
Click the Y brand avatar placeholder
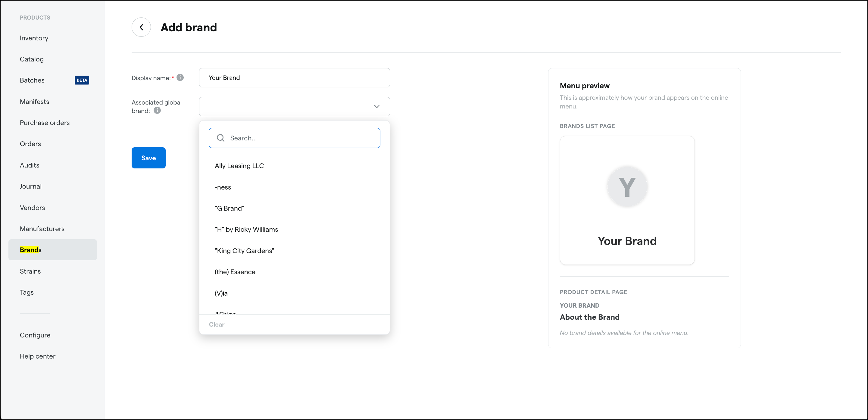point(627,186)
